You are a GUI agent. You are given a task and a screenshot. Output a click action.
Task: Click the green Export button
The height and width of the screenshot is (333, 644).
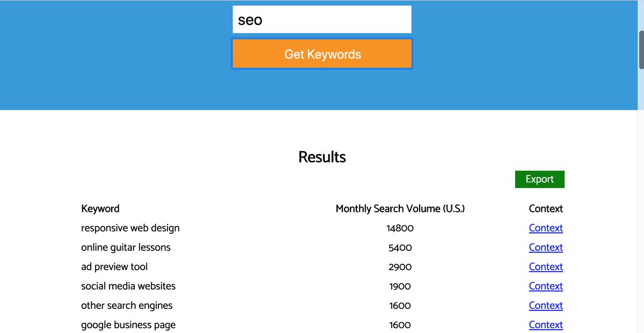coord(539,179)
